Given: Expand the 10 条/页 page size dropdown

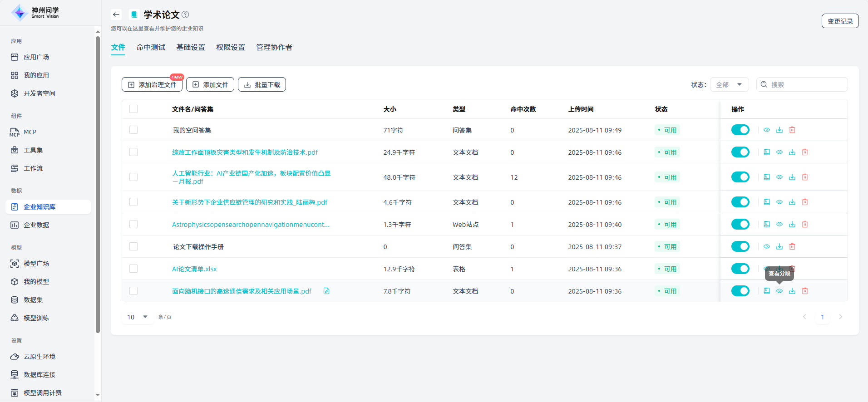Looking at the screenshot, I should click(x=137, y=317).
